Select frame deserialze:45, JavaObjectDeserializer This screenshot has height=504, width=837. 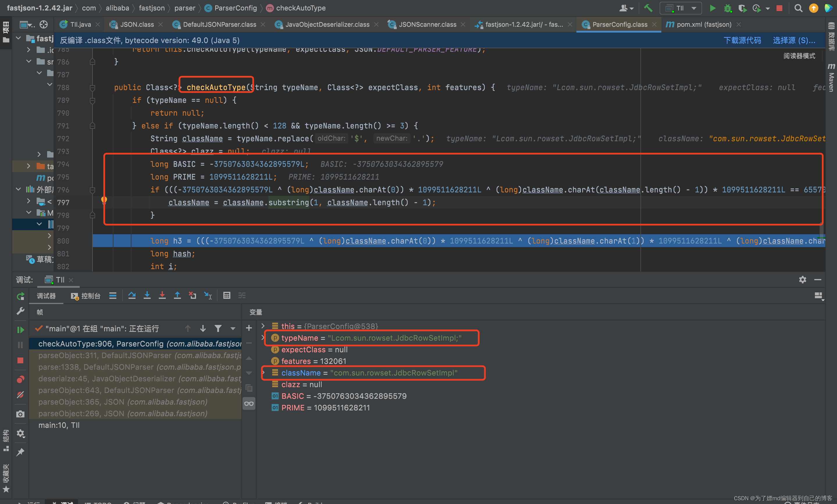click(x=135, y=379)
